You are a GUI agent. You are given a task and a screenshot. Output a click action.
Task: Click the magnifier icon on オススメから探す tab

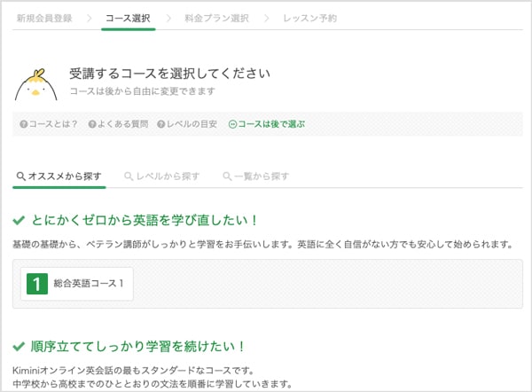coord(21,176)
